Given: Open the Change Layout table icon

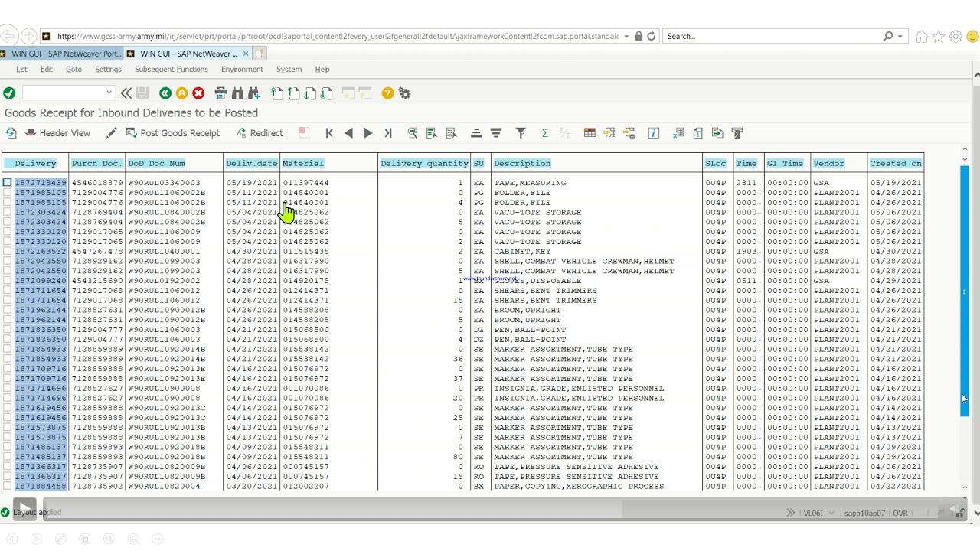Looking at the screenshot, I should coord(590,133).
